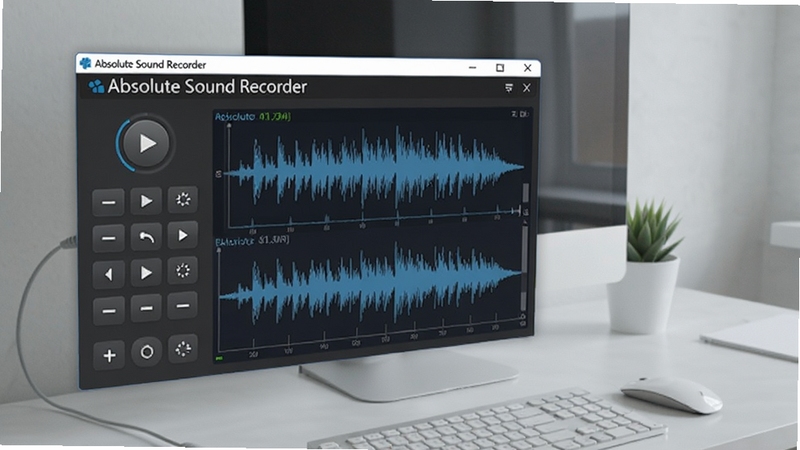800x450 pixels.
Task: Click the play button right of the rewind arrow
Action: [x=146, y=272]
